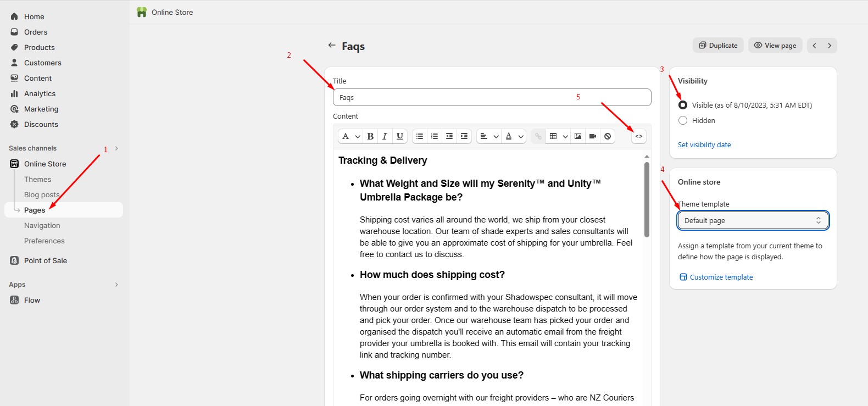Set page visibility to Hidden
The image size is (868, 406).
point(683,120)
